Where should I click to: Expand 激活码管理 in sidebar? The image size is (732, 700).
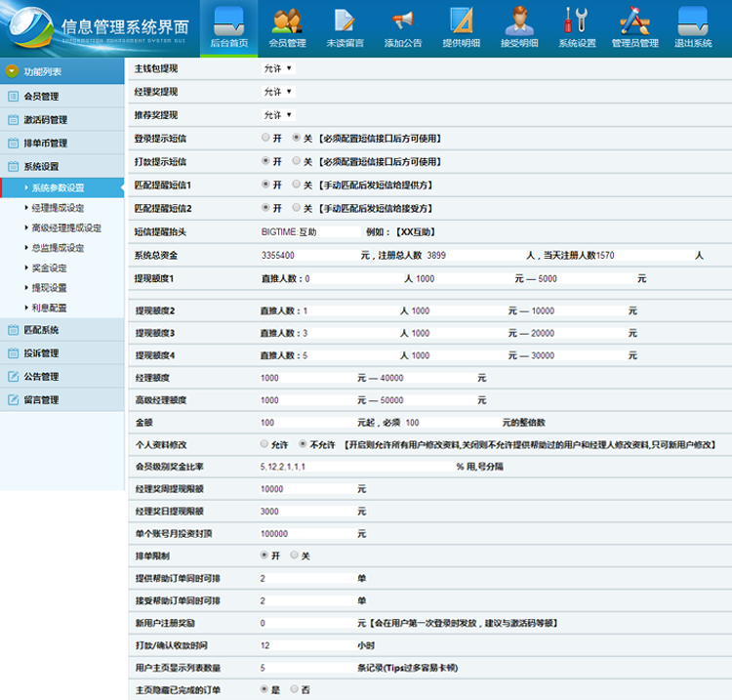click(62, 119)
